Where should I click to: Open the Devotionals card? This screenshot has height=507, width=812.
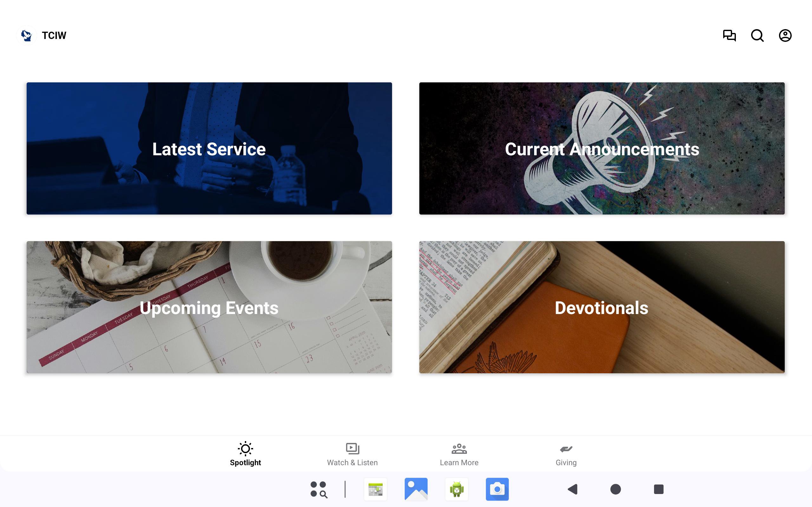click(x=602, y=307)
